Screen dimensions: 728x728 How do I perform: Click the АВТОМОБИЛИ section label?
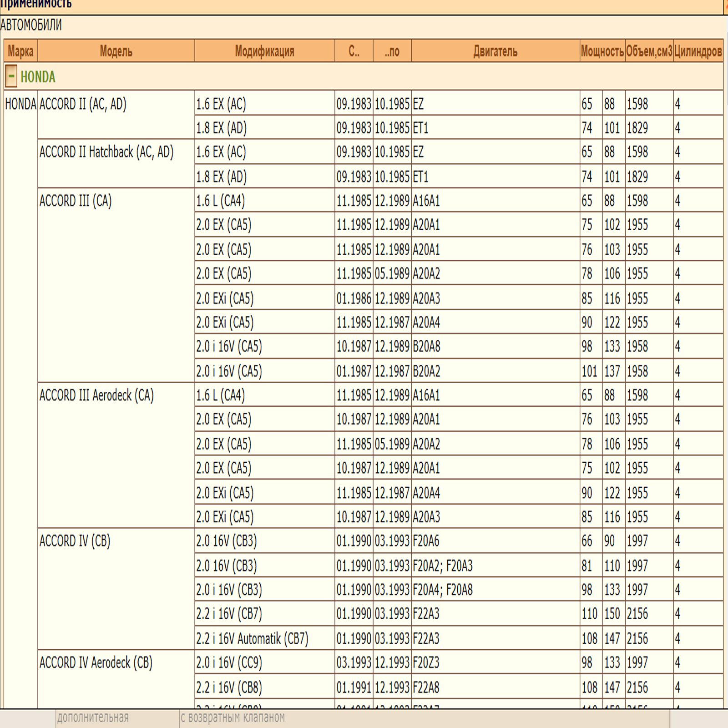31,25
